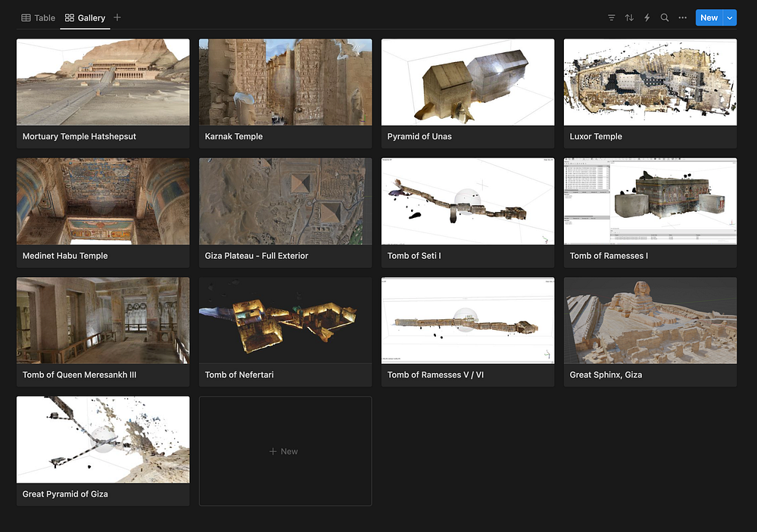The image size is (757, 532).
Task: Add a new view with the plus icon
Action: 117,17
